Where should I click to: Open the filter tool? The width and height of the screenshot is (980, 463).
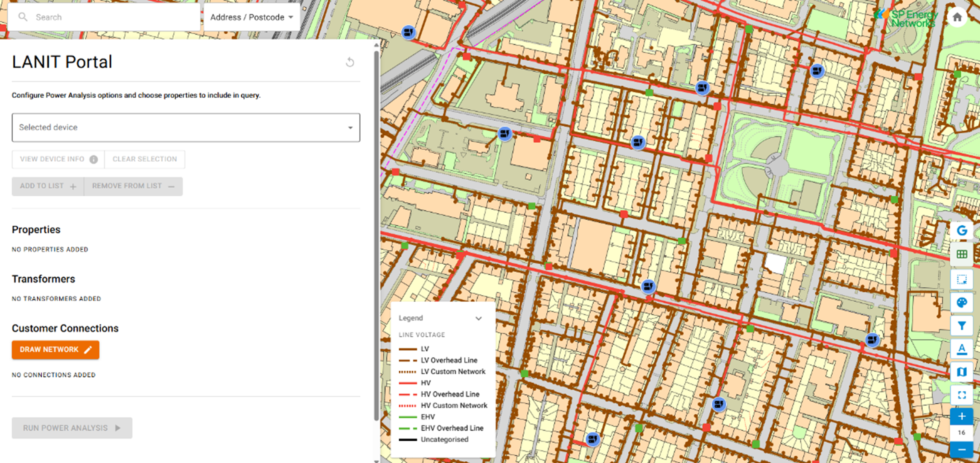click(962, 326)
